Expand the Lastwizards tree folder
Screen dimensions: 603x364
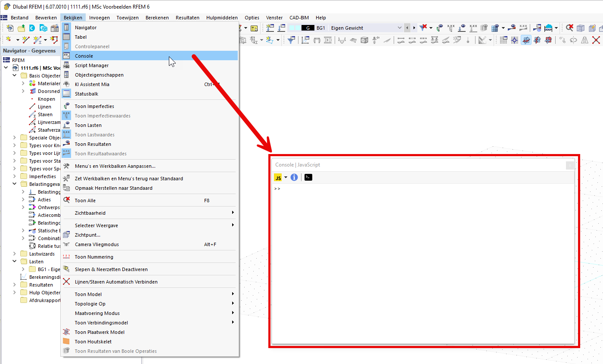(14, 254)
